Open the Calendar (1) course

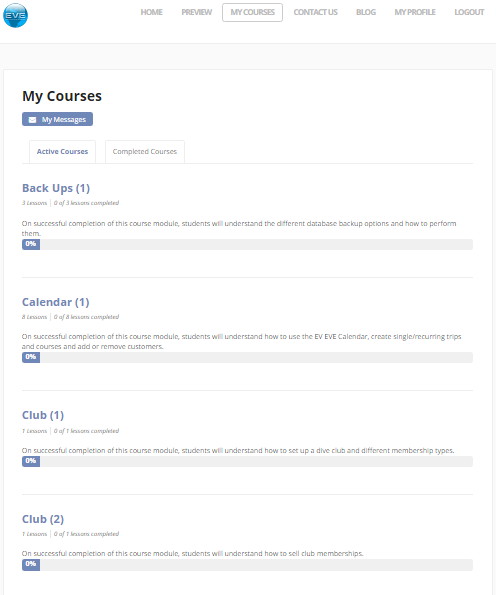click(55, 302)
